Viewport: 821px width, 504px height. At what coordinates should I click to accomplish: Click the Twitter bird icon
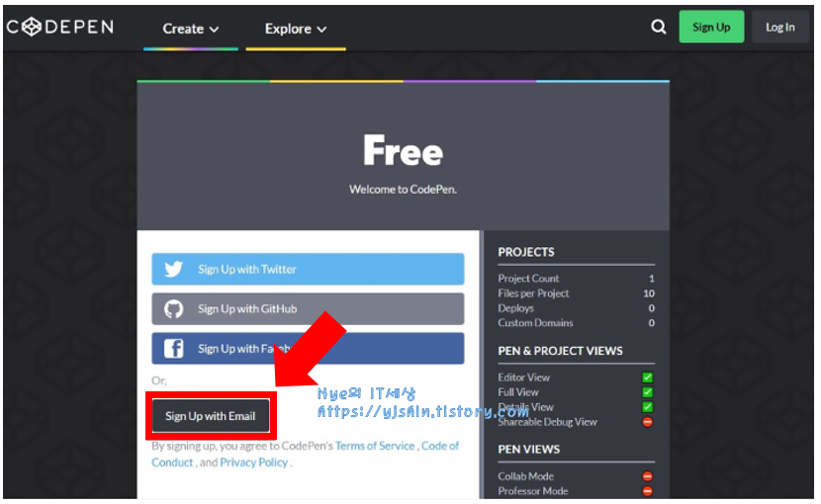coord(173,269)
